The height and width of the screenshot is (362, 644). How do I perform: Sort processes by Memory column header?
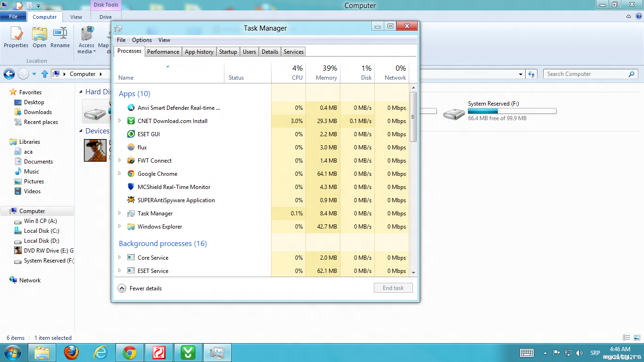point(326,73)
